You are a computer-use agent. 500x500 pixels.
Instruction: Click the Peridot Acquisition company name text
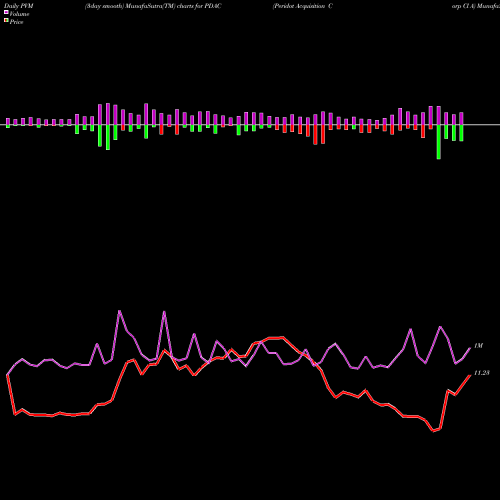coord(303,6)
